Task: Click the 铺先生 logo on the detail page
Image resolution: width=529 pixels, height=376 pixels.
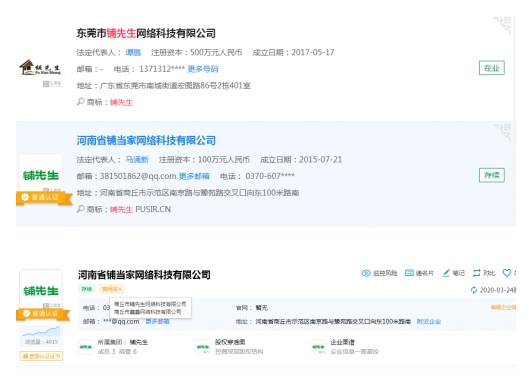Action: click(41, 291)
